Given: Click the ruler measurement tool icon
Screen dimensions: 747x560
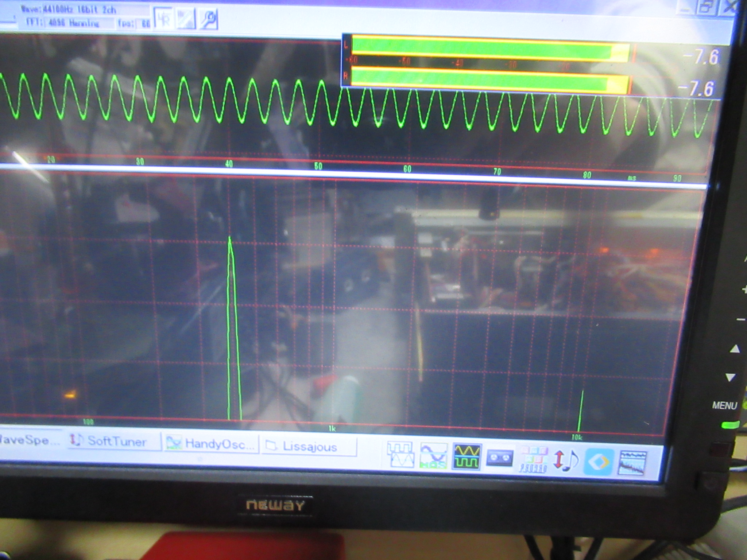Looking at the screenshot, I should click(x=186, y=19).
